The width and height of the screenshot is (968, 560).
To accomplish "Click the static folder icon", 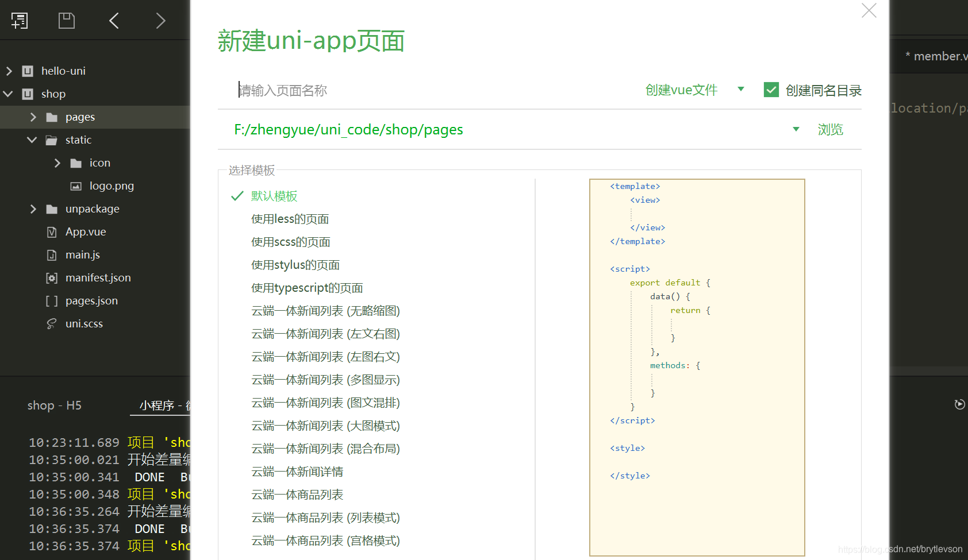I will (52, 140).
